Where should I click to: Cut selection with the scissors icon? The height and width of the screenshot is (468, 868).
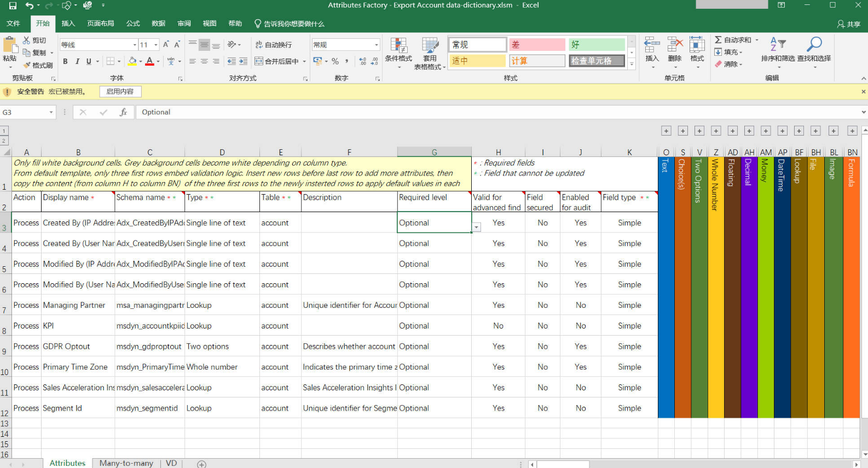(x=27, y=40)
